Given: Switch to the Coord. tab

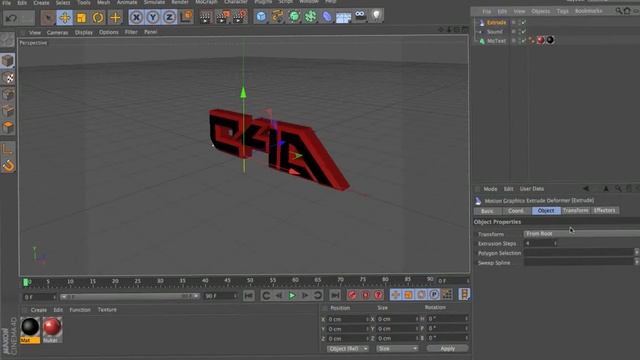Looking at the screenshot, I should (516, 211).
